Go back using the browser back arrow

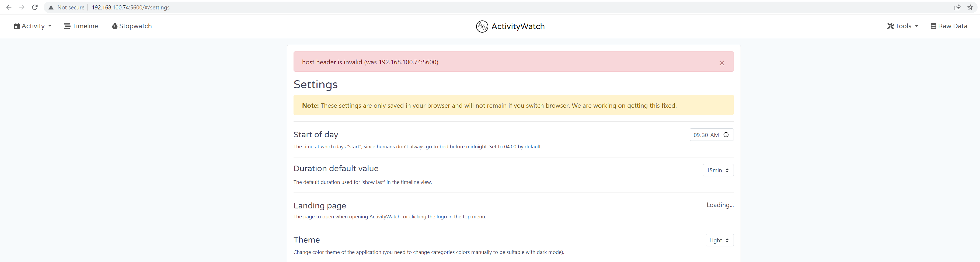(x=9, y=7)
